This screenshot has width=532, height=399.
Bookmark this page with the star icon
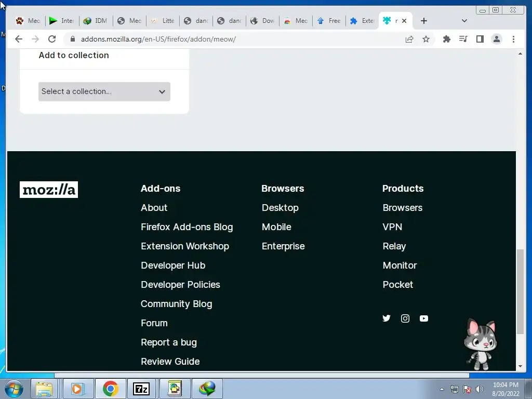point(426,39)
